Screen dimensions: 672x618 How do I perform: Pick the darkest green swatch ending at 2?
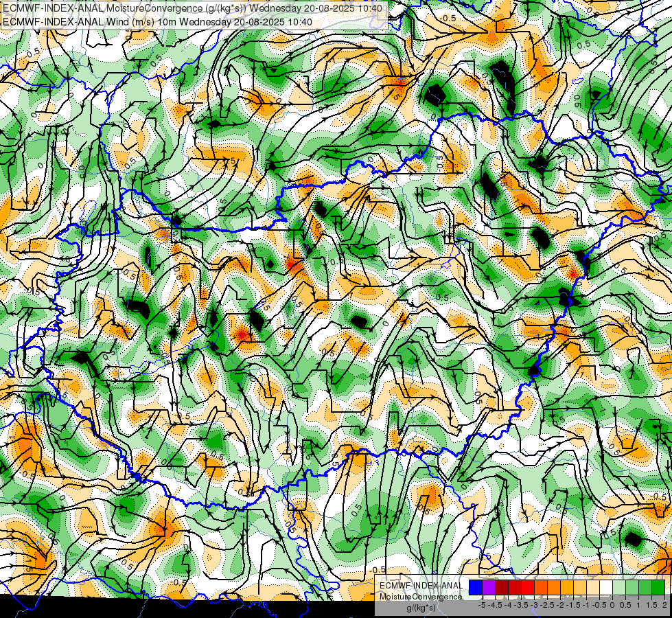point(658,588)
